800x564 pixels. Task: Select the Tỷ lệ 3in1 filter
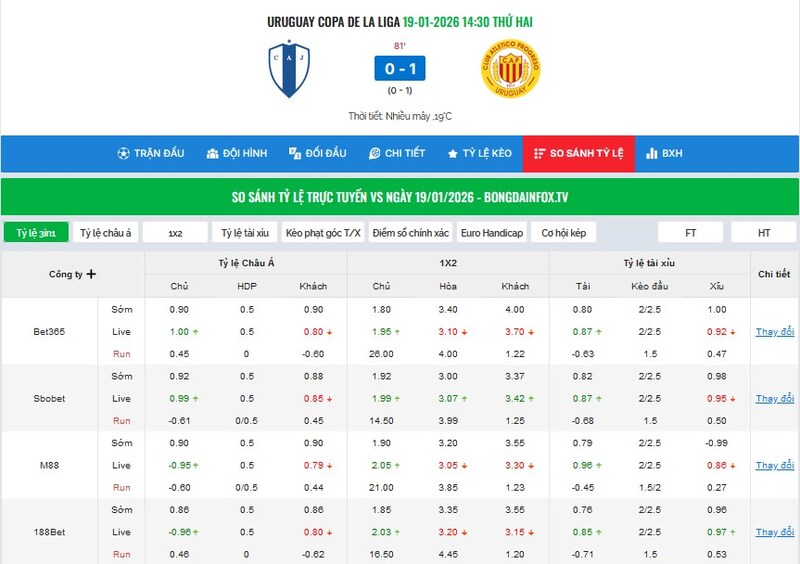[36, 232]
